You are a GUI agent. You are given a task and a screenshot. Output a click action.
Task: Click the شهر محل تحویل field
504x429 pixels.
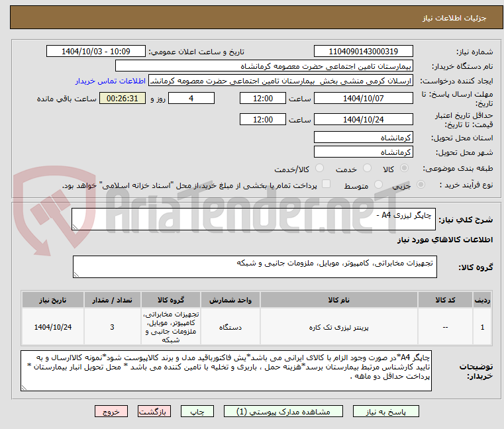(x=363, y=152)
